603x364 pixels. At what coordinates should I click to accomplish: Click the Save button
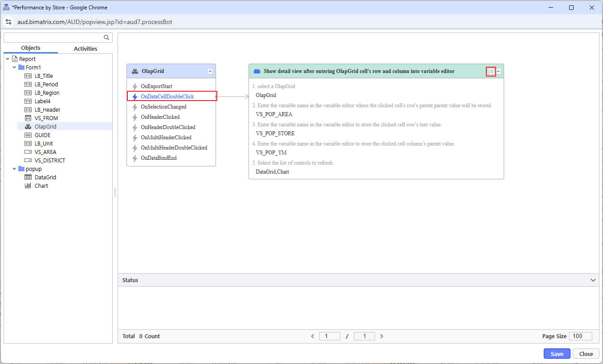point(557,354)
